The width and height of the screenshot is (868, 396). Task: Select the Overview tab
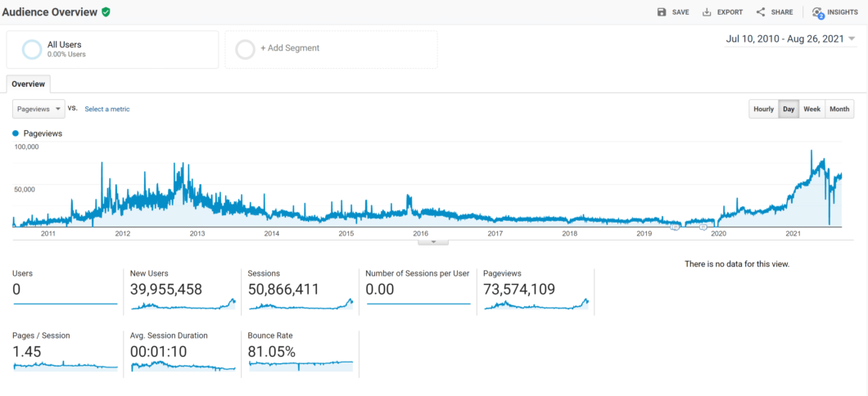pos(29,83)
